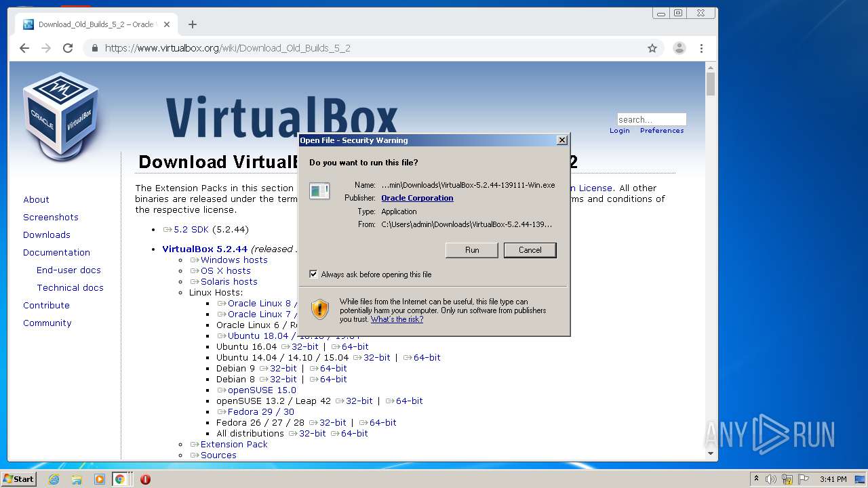This screenshot has height=488, width=868.
Task: Go to Contribute in the sidebar
Action: click(46, 306)
